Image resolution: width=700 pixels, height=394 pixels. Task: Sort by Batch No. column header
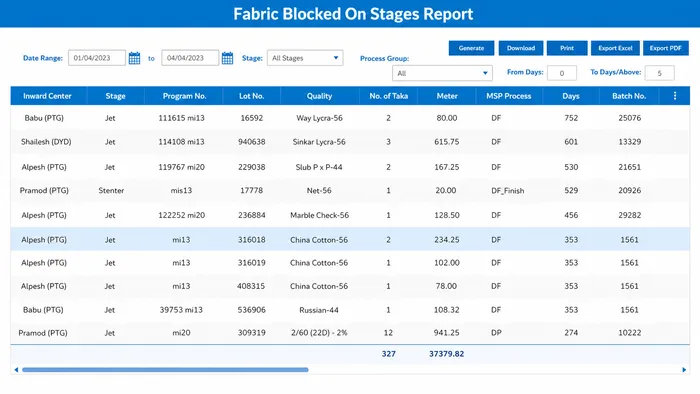coord(629,96)
